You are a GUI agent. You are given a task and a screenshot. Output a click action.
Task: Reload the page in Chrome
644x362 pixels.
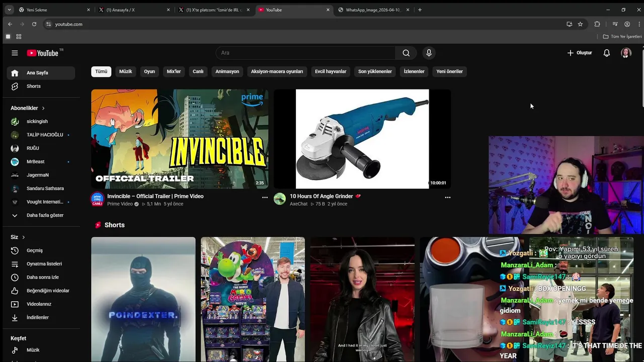click(34, 24)
